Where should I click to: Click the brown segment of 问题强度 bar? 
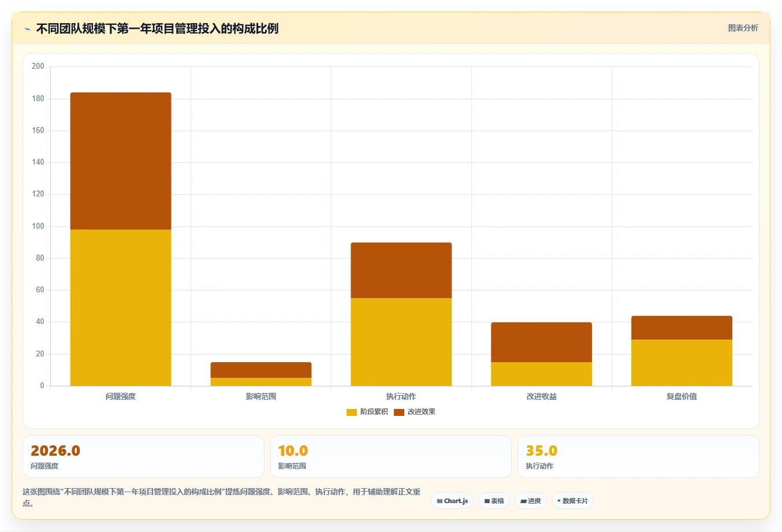coord(121,161)
